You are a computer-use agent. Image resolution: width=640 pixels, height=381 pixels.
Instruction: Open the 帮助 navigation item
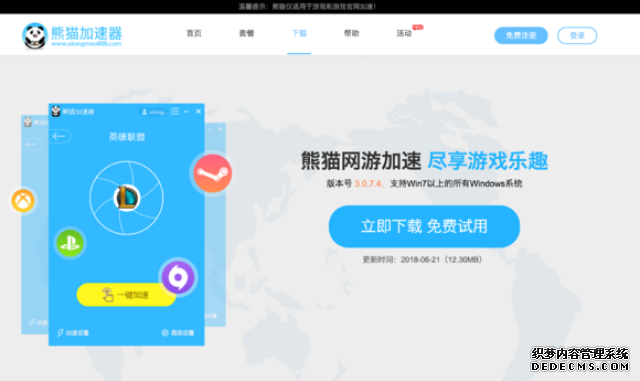351,33
